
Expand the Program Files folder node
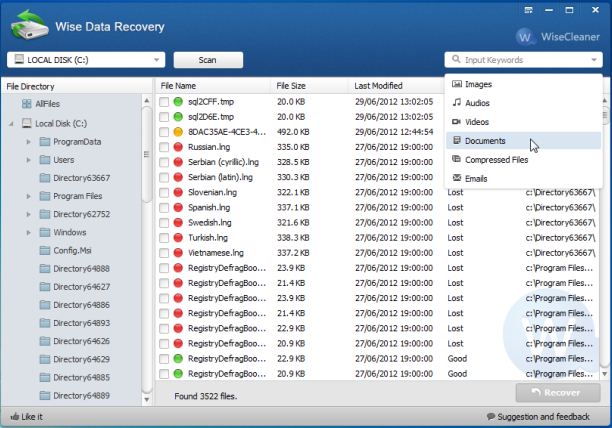pyautogui.click(x=28, y=196)
